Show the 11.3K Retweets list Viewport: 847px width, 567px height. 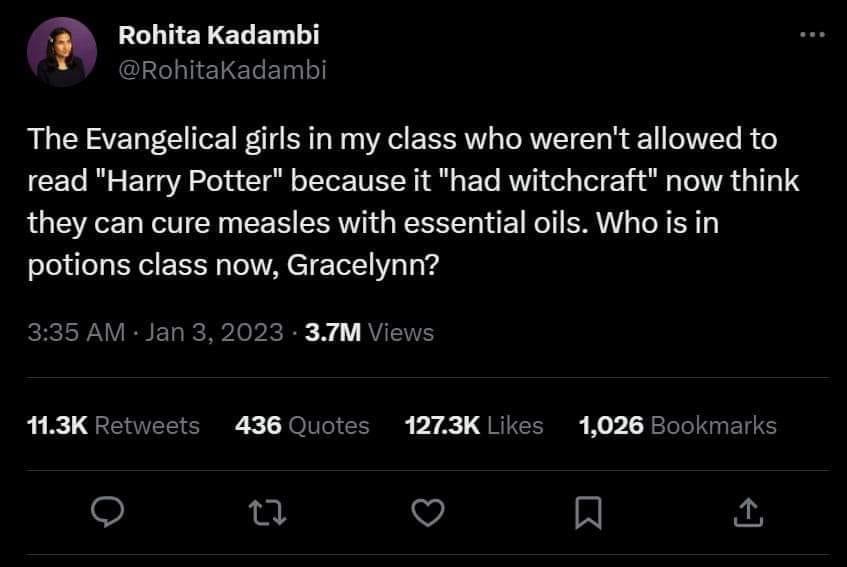pos(113,425)
